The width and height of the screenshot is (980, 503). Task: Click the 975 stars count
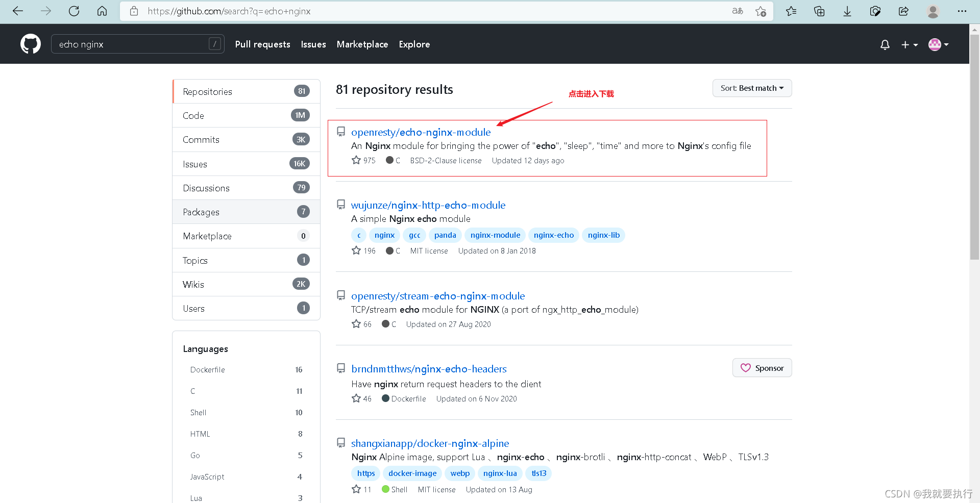363,160
